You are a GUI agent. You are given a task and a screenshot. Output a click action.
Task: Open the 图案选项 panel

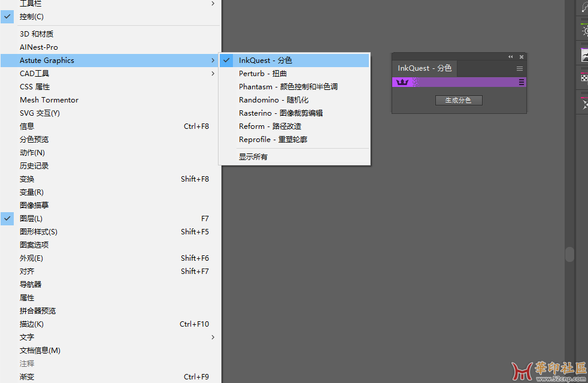coord(110,245)
